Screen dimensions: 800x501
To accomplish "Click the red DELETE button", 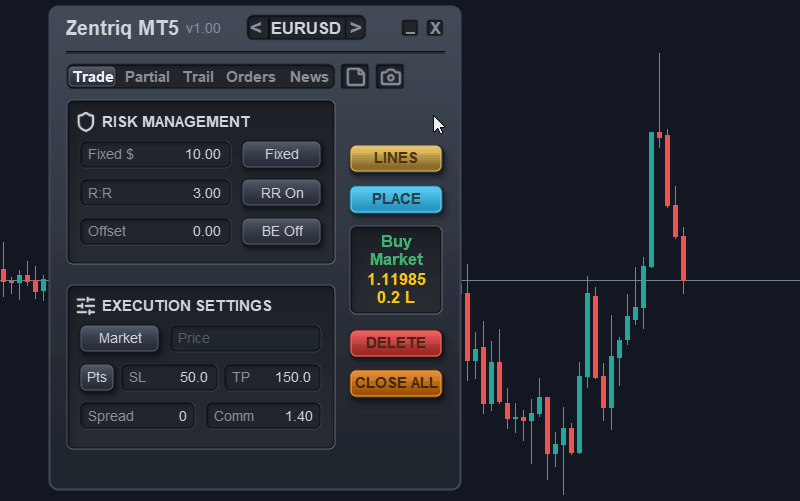I will (396, 343).
